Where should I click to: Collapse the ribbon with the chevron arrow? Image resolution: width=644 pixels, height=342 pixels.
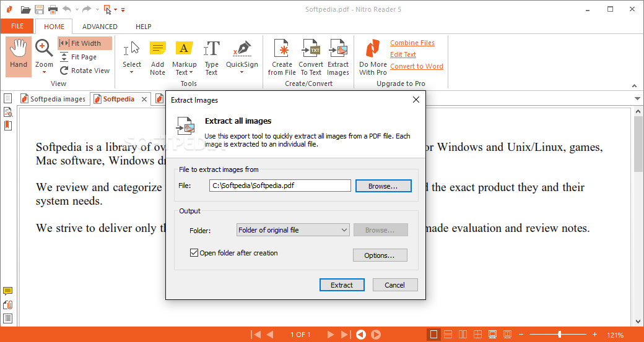pos(635,86)
